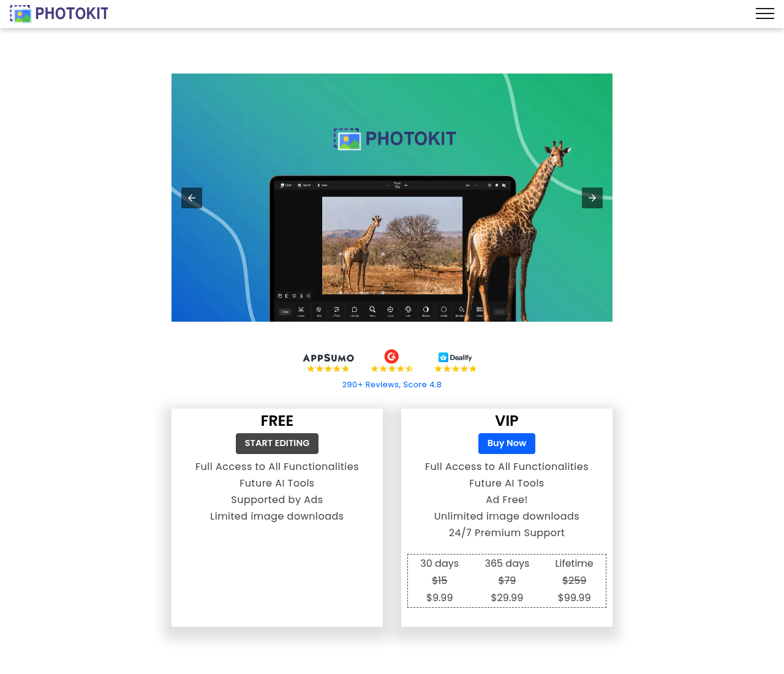The image size is (784, 674).
Task: Click 'Unlimited image downloads' text
Action: tap(507, 516)
